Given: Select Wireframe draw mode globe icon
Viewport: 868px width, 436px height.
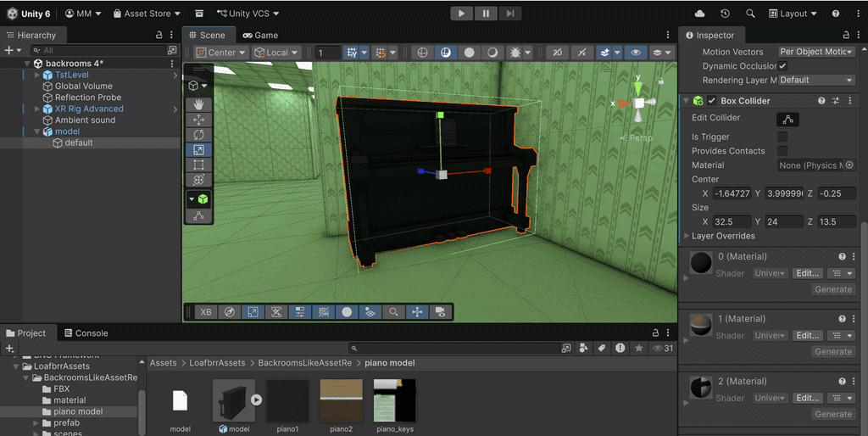Looking at the screenshot, I should [422, 52].
